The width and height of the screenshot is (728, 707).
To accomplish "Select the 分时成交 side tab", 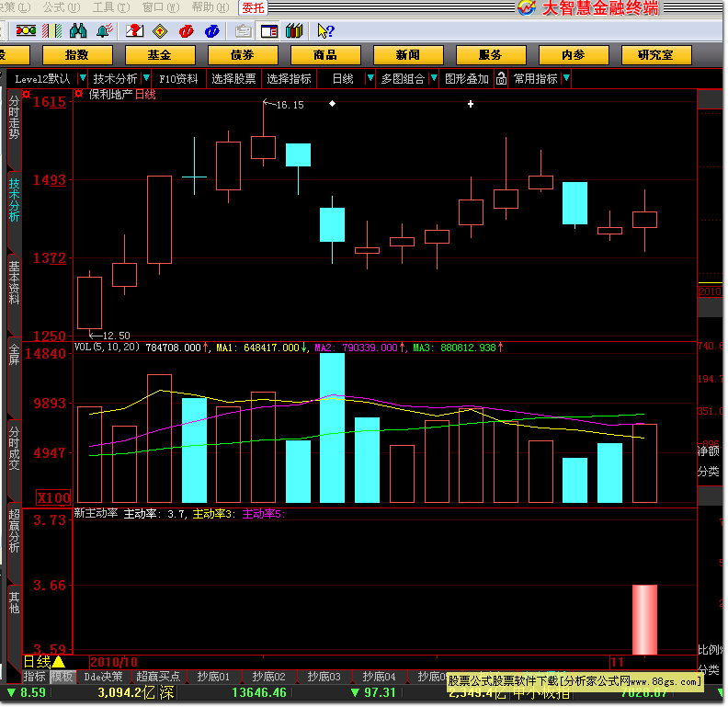I will click(x=15, y=449).
